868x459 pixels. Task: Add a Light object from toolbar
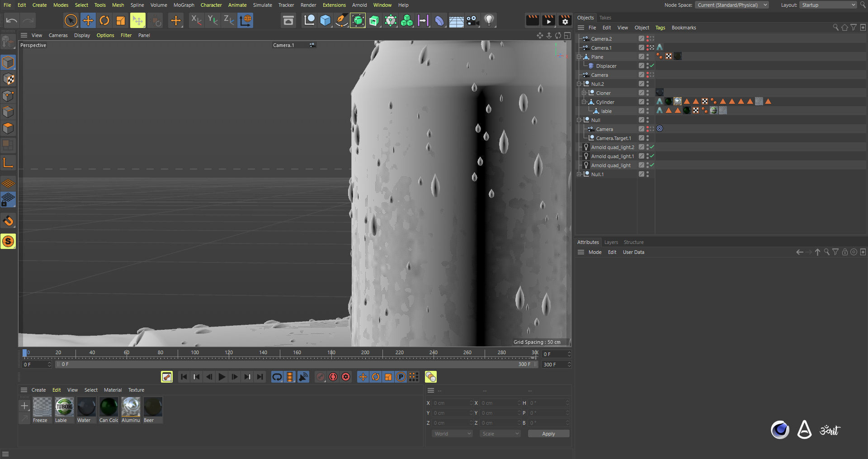pos(489,20)
